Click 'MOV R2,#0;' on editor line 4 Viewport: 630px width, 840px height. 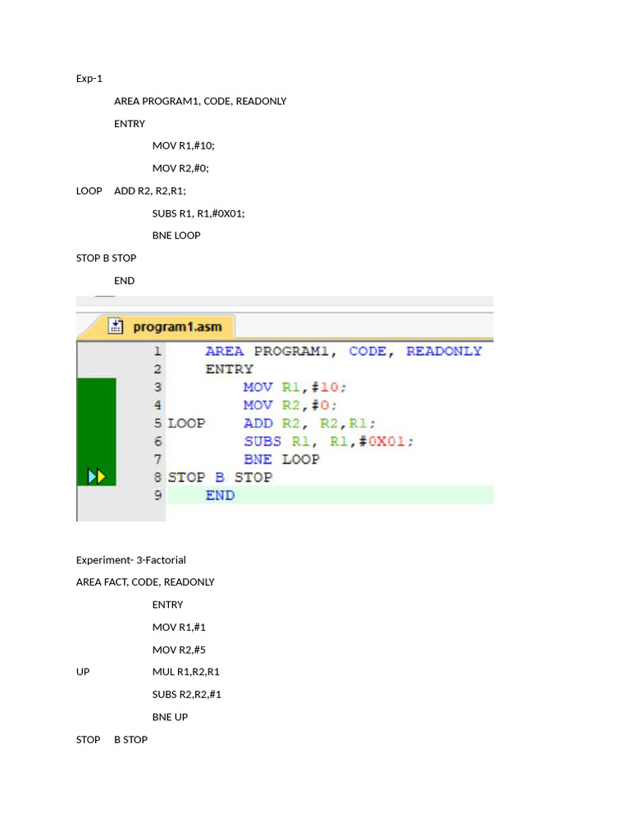(290, 405)
